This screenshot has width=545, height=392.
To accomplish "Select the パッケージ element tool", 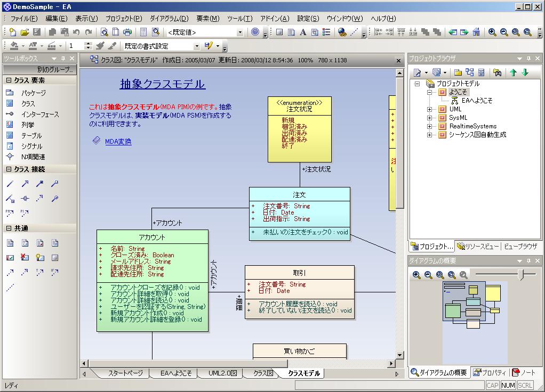I will [33, 93].
